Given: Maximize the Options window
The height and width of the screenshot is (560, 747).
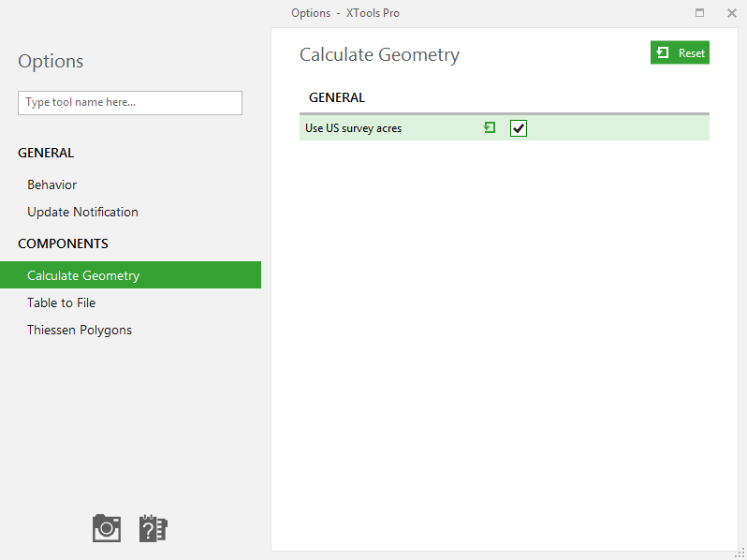Looking at the screenshot, I should pyautogui.click(x=699, y=13).
